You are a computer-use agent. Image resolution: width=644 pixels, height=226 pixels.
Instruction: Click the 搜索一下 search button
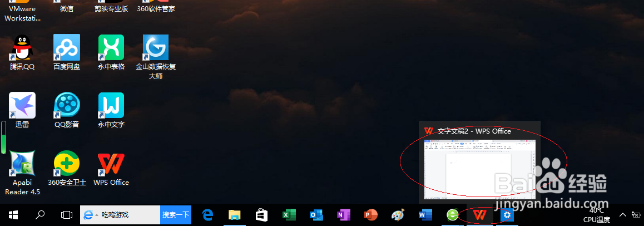click(x=176, y=214)
